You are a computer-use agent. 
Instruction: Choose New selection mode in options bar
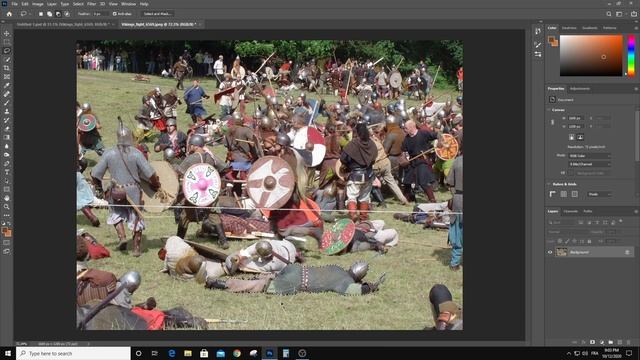click(x=41, y=14)
